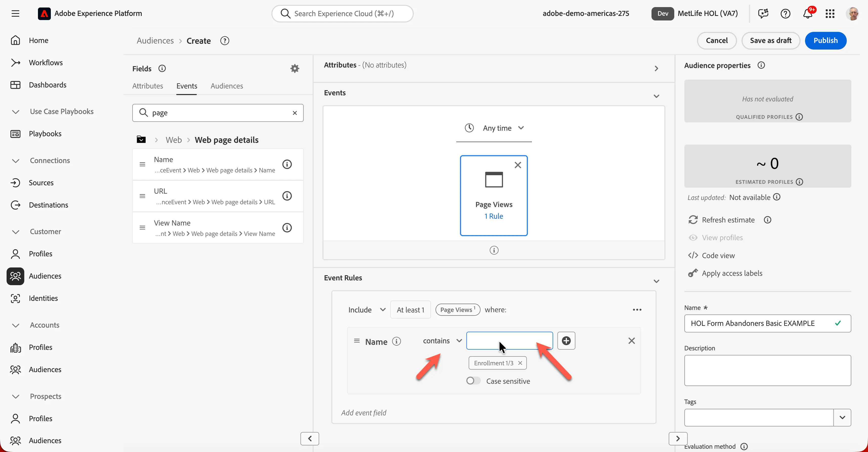Switch to the Attributes fields tab
868x452 pixels.
click(148, 86)
